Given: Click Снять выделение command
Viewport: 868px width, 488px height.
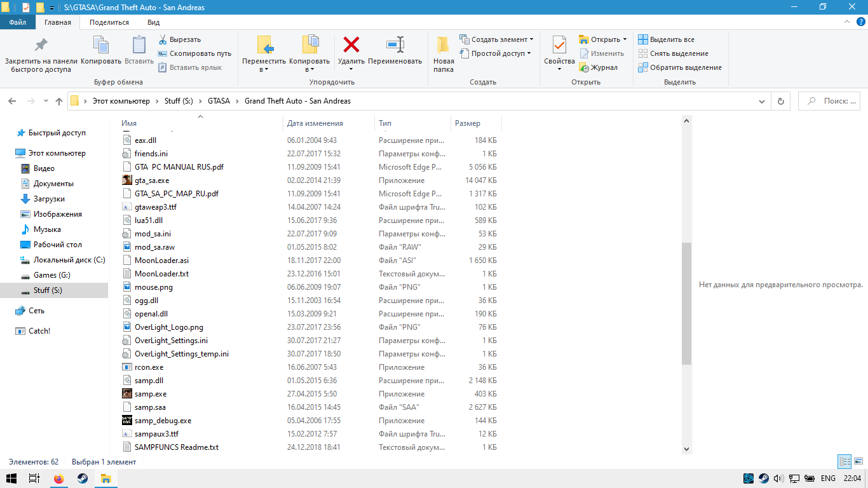Looking at the screenshot, I should pos(673,53).
